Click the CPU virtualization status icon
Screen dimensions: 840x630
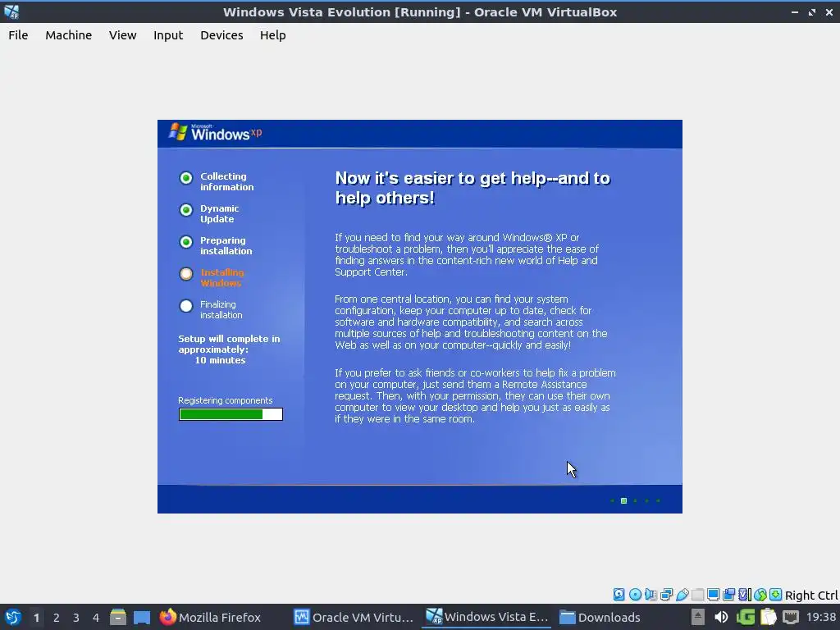coord(745,594)
